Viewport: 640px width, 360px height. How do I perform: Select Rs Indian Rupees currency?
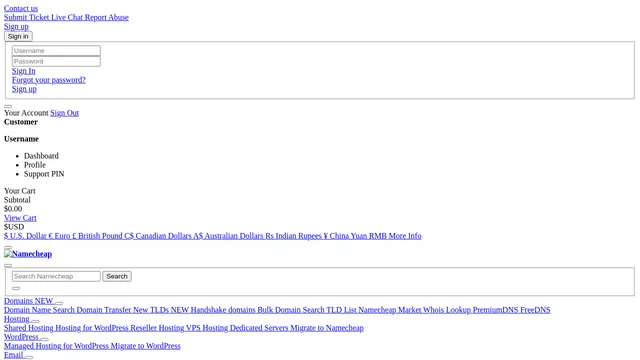point(293,236)
